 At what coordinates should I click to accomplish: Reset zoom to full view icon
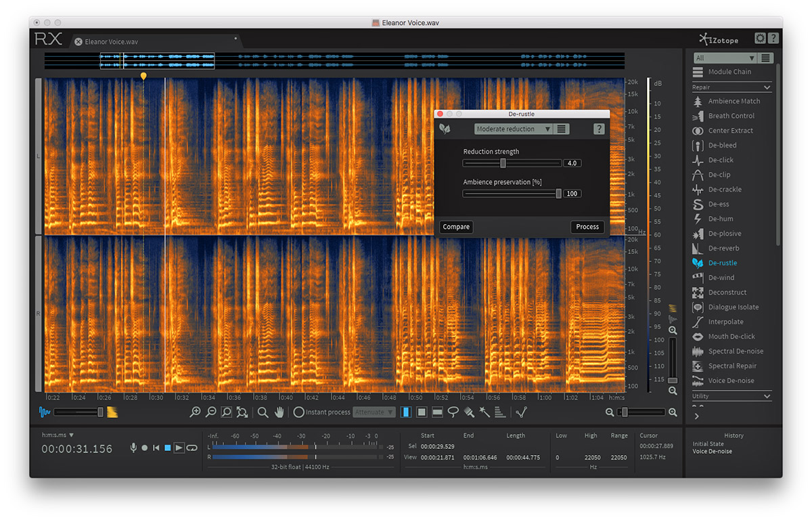pyautogui.click(x=242, y=412)
